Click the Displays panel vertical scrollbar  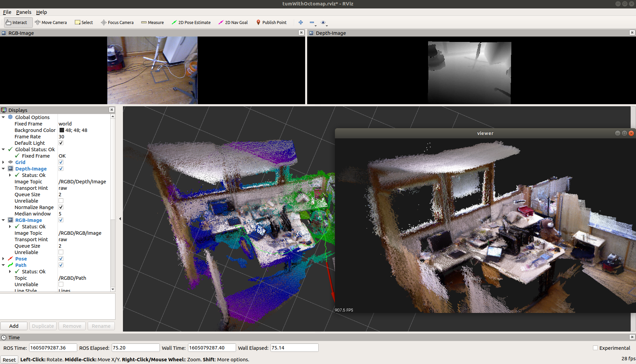coord(113,202)
